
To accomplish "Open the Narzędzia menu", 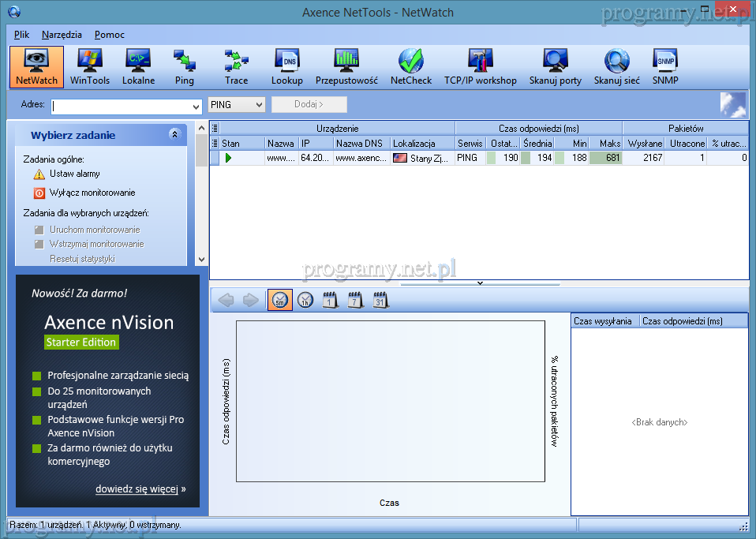I will pyautogui.click(x=62, y=35).
